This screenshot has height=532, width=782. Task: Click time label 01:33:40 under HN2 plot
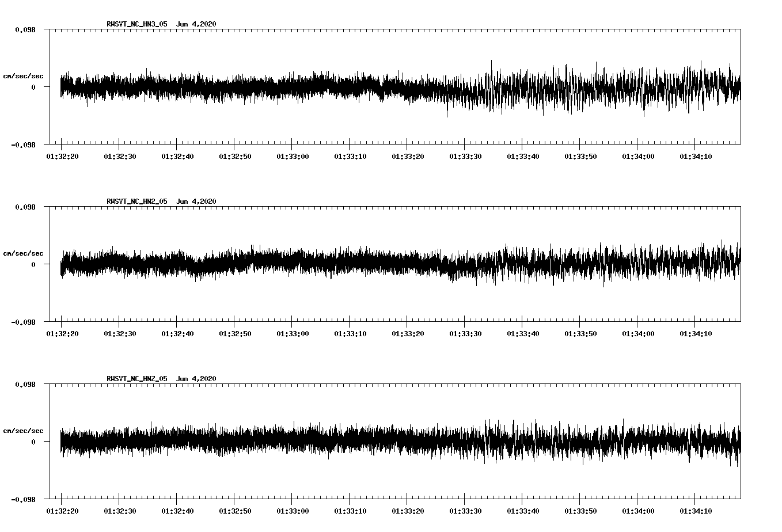(x=523, y=334)
